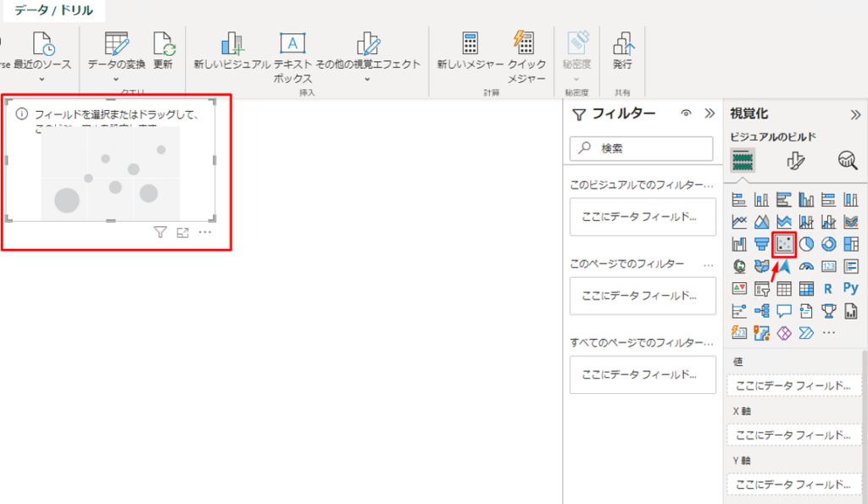
Task: Switch to the visual format (paintbrush) tab
Action: (x=796, y=160)
